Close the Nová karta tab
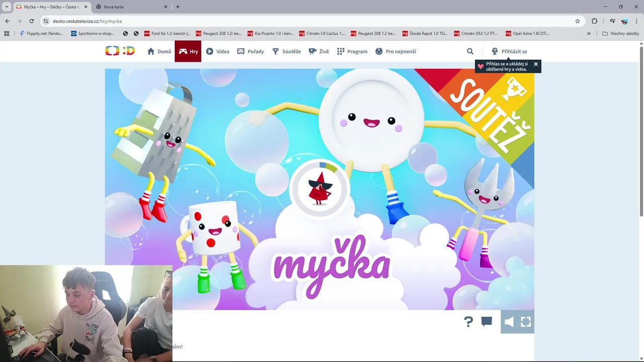The image size is (644, 362). (x=166, y=7)
